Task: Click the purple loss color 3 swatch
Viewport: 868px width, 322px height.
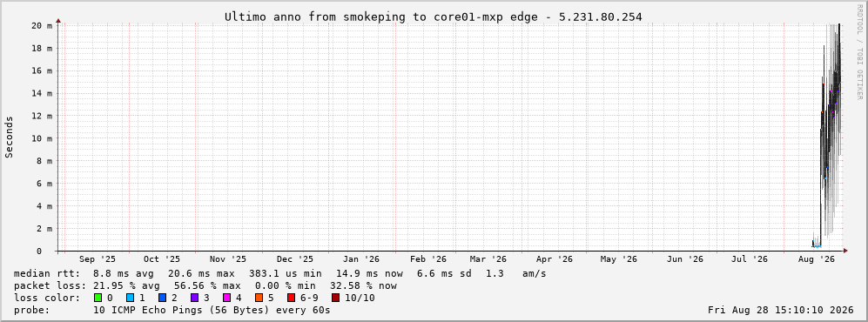Action: 194,299
